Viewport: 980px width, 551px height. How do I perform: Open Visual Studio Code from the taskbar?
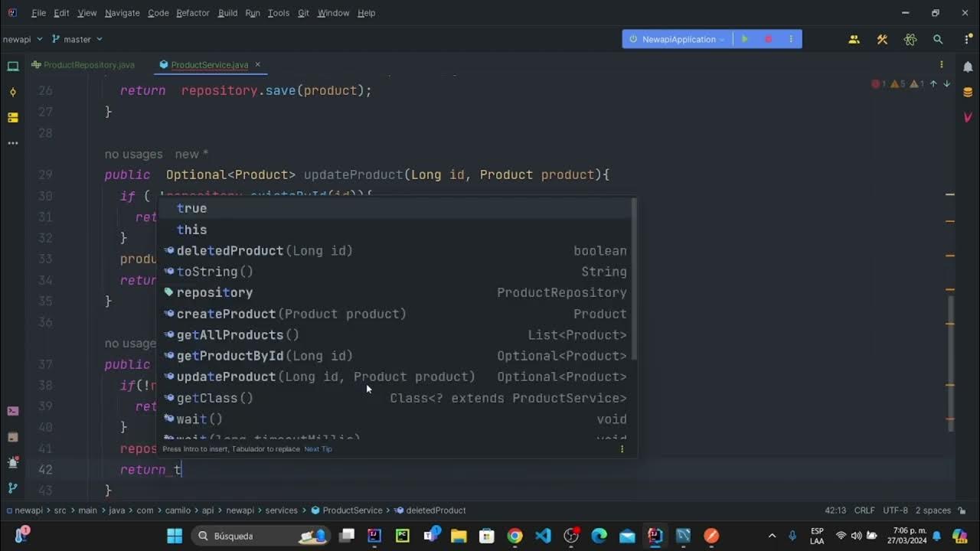point(543,536)
